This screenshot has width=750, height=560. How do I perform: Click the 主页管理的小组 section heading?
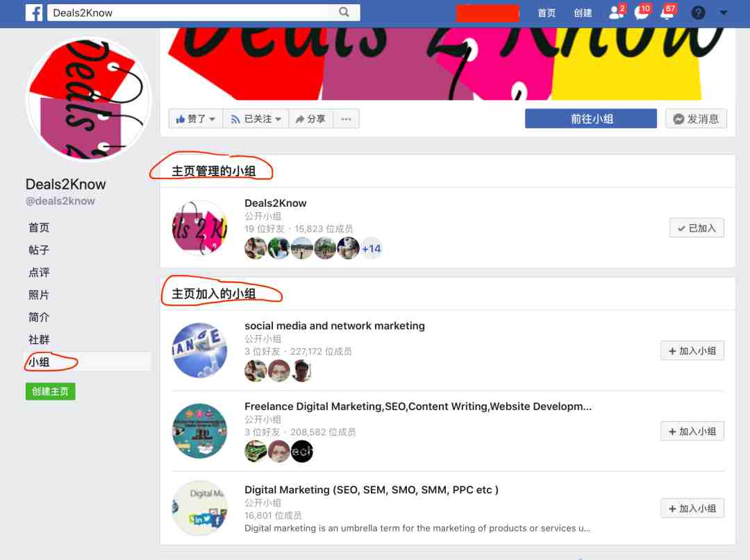coord(213,171)
